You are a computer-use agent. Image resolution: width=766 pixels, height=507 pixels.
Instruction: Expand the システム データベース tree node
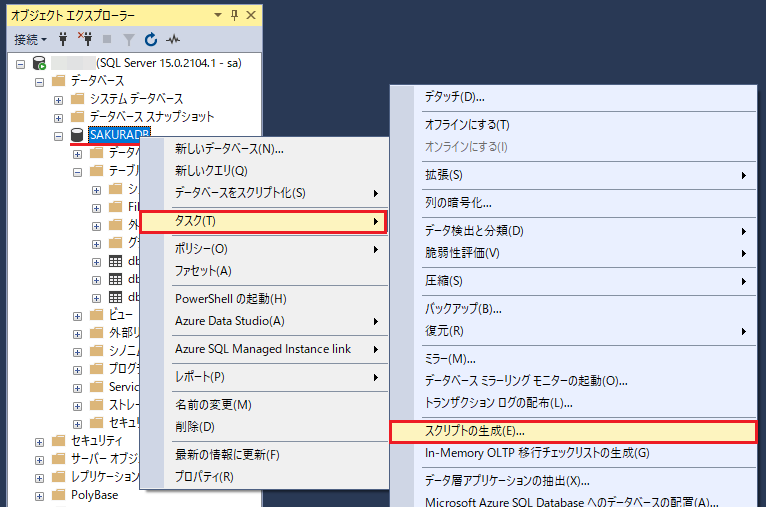point(58,99)
